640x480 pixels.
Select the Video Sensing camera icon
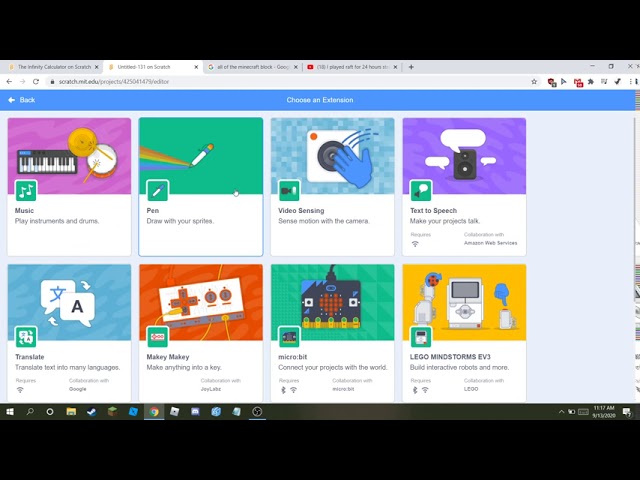[289, 190]
